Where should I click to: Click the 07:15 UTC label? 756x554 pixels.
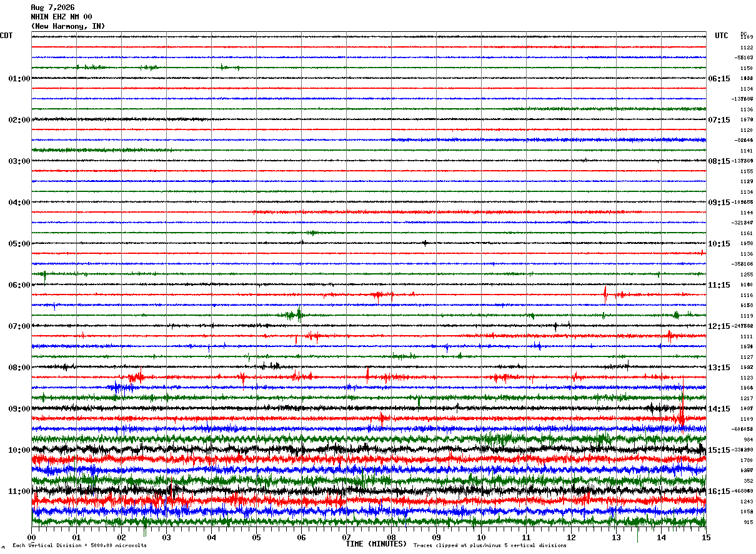(x=719, y=120)
